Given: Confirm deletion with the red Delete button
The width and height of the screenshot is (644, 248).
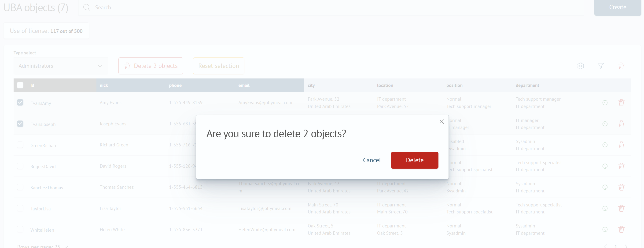Looking at the screenshot, I should click(415, 160).
